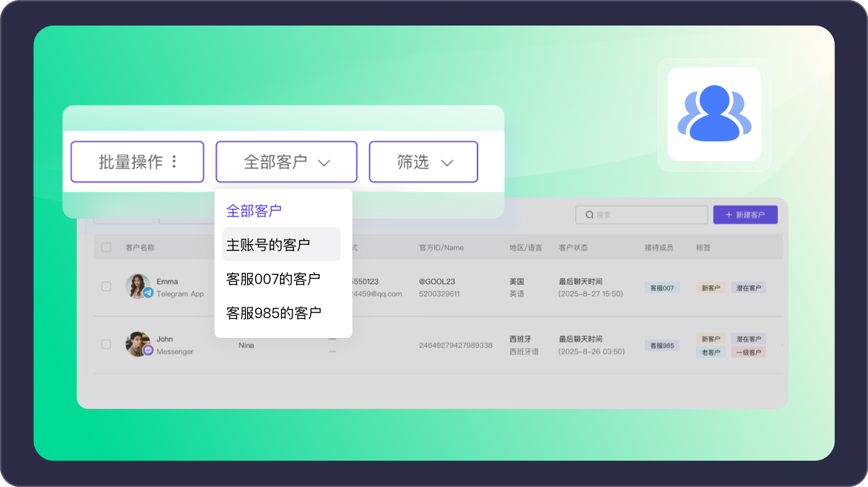Click the 客服985 member tag in John's row
This screenshot has height=487, width=868.
coord(661,346)
